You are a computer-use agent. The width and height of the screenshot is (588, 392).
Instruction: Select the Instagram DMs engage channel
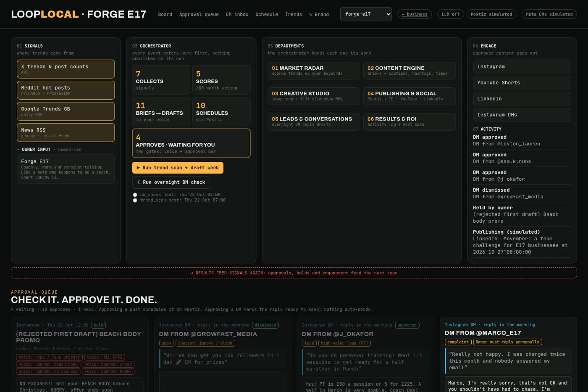[522, 115]
